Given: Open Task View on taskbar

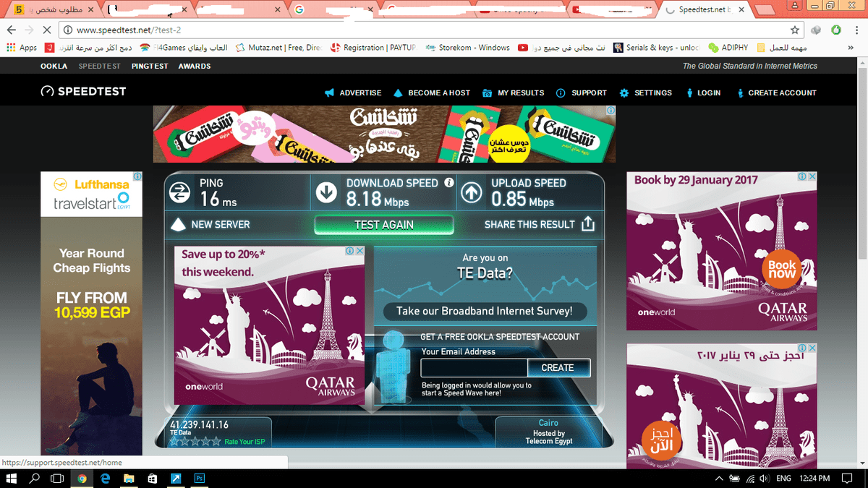Looking at the screenshot, I should pyautogui.click(x=57, y=479).
